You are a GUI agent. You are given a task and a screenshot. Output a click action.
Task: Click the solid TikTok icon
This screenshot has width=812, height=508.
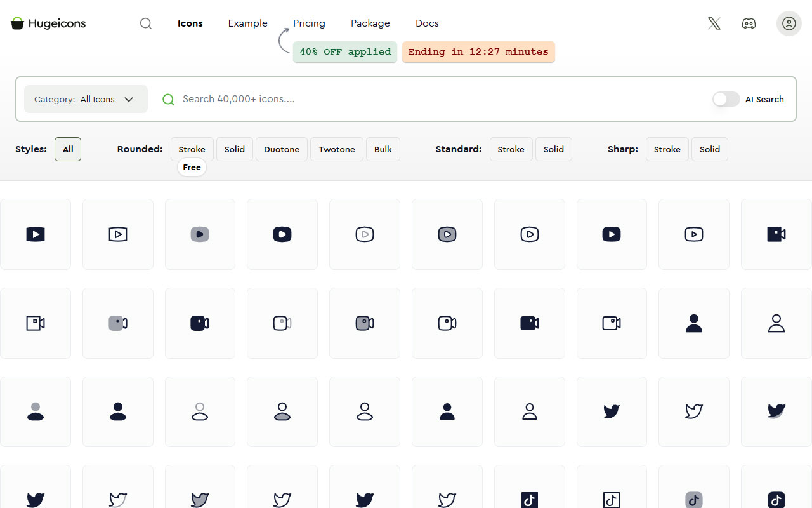point(529,499)
